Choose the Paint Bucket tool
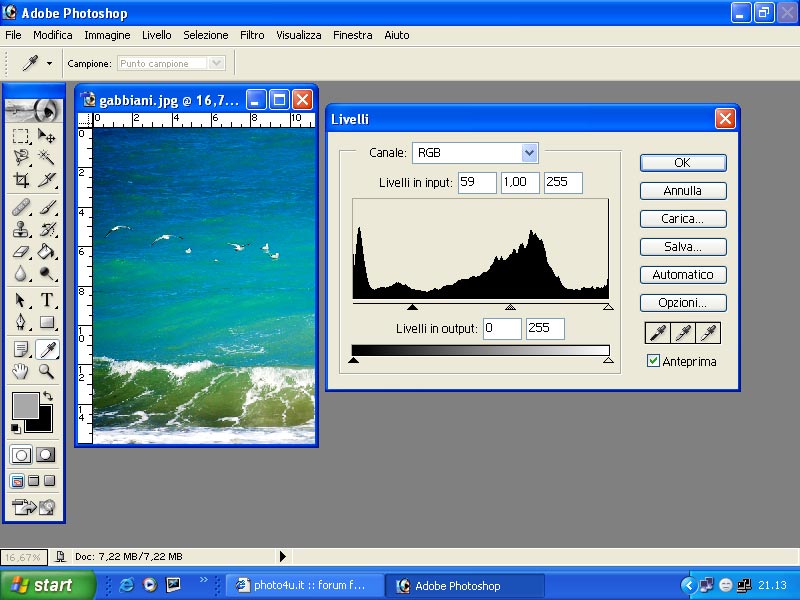This screenshot has width=800, height=600. pos(46,252)
